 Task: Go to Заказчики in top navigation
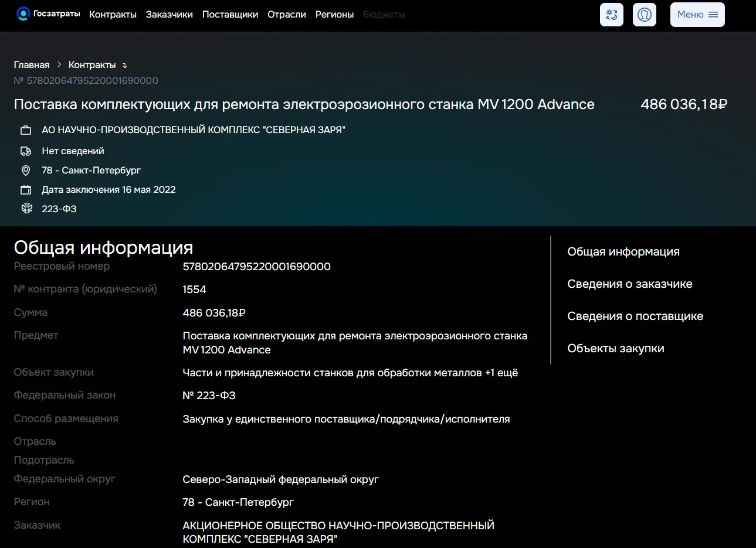tap(169, 15)
